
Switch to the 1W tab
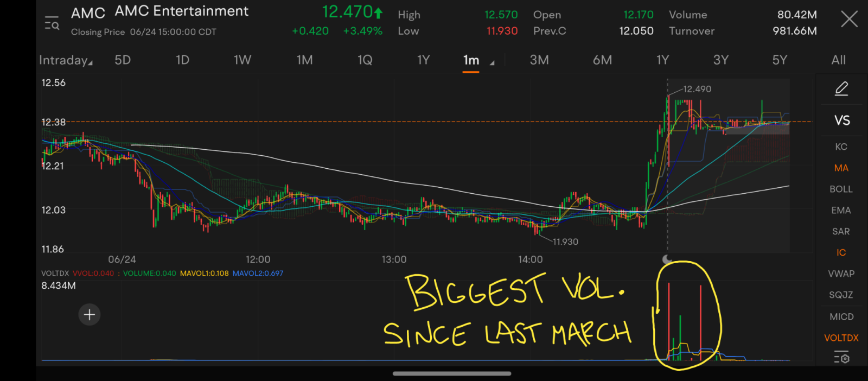coord(242,60)
